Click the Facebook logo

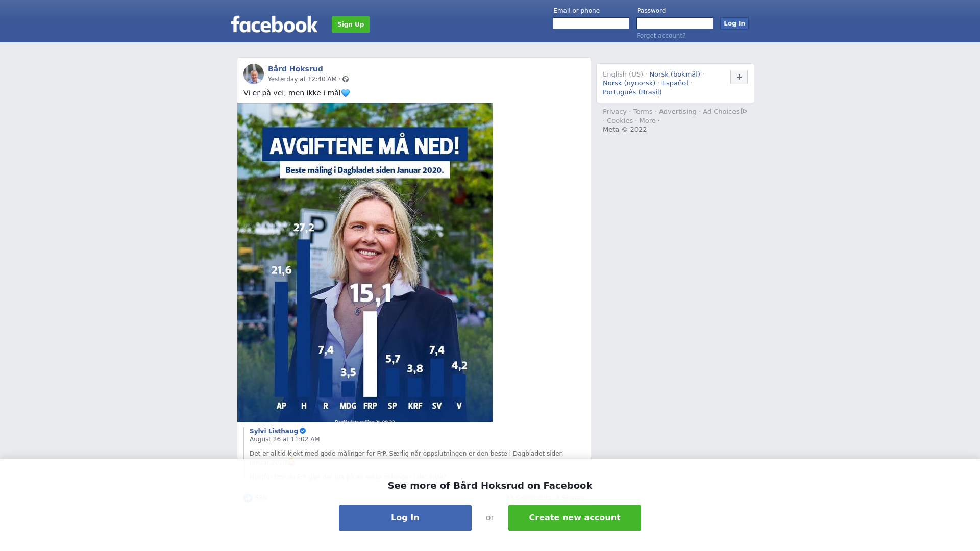tap(274, 24)
